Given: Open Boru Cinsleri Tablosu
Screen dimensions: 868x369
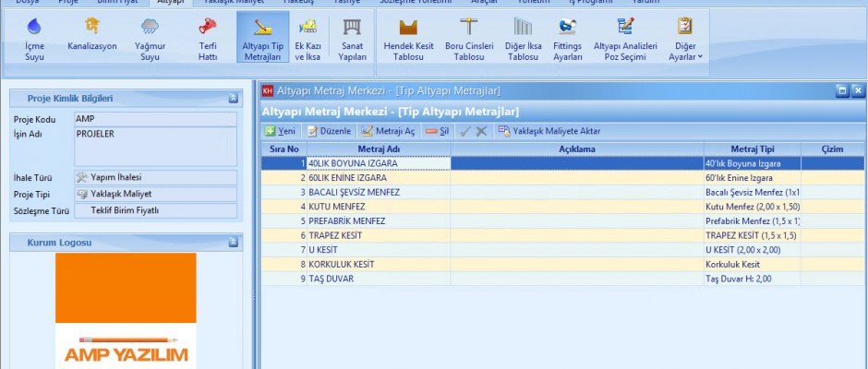Looking at the screenshot, I should (468, 40).
